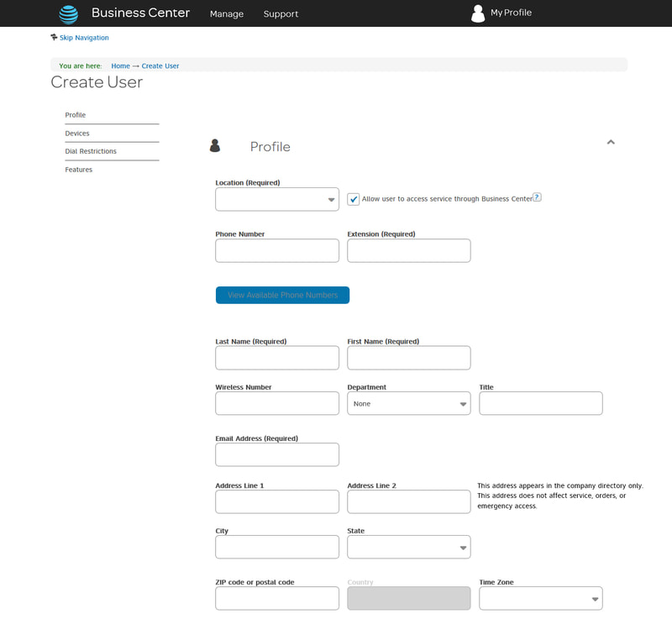Click the Skip Navigation link
The image size is (672, 619).
[x=84, y=38]
